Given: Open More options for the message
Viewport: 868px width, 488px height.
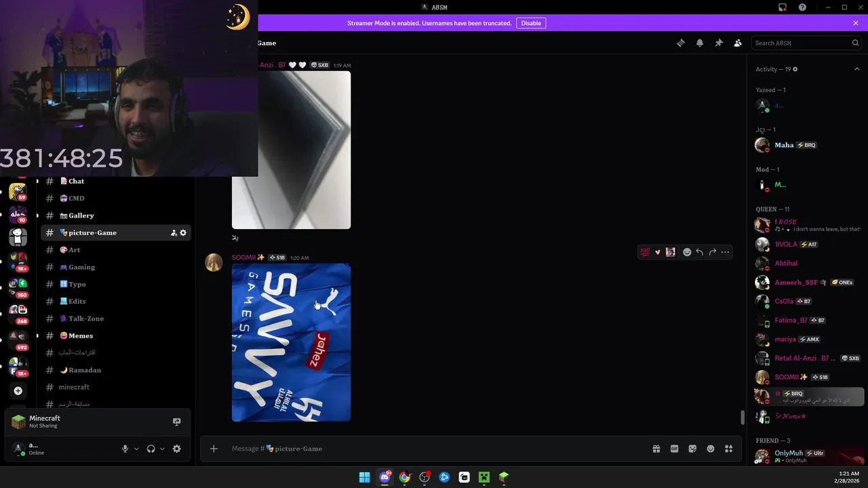Looking at the screenshot, I should point(725,252).
